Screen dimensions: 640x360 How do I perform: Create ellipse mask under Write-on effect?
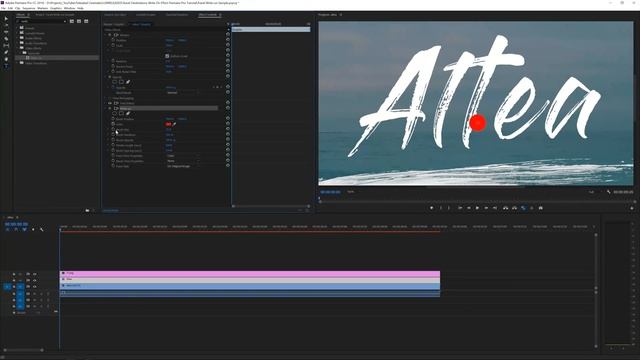pos(115,113)
